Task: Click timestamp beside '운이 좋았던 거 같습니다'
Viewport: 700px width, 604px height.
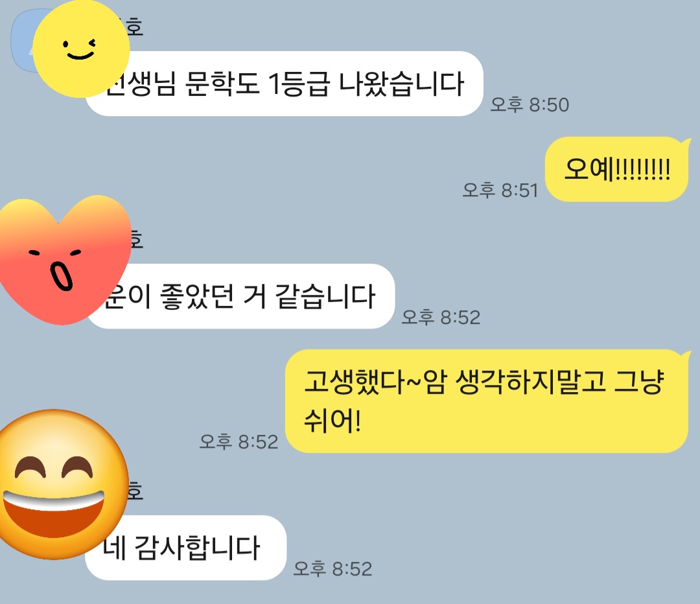Action: pos(441,318)
